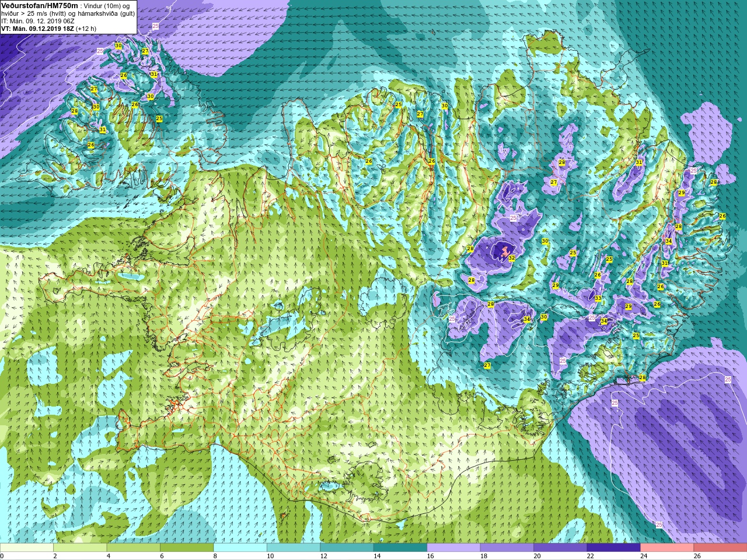This screenshot has height=560, width=747.
Task: Click the legend scale value 20
Action: click(x=537, y=556)
